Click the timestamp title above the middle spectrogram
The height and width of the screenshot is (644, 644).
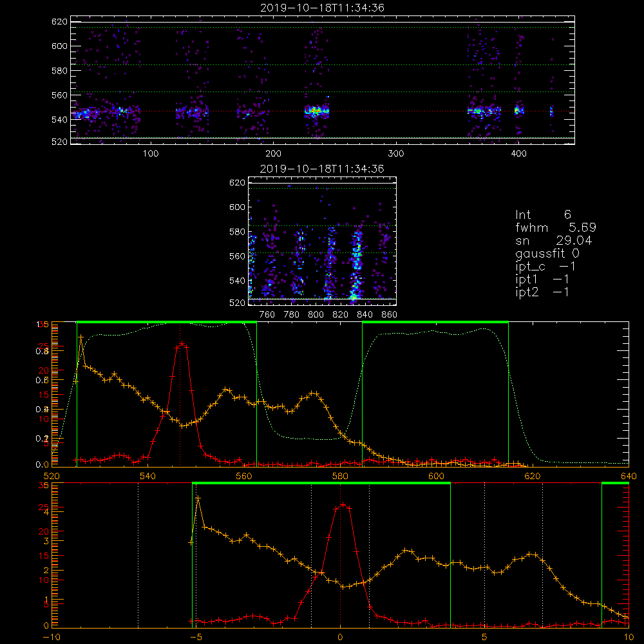tap(322, 169)
